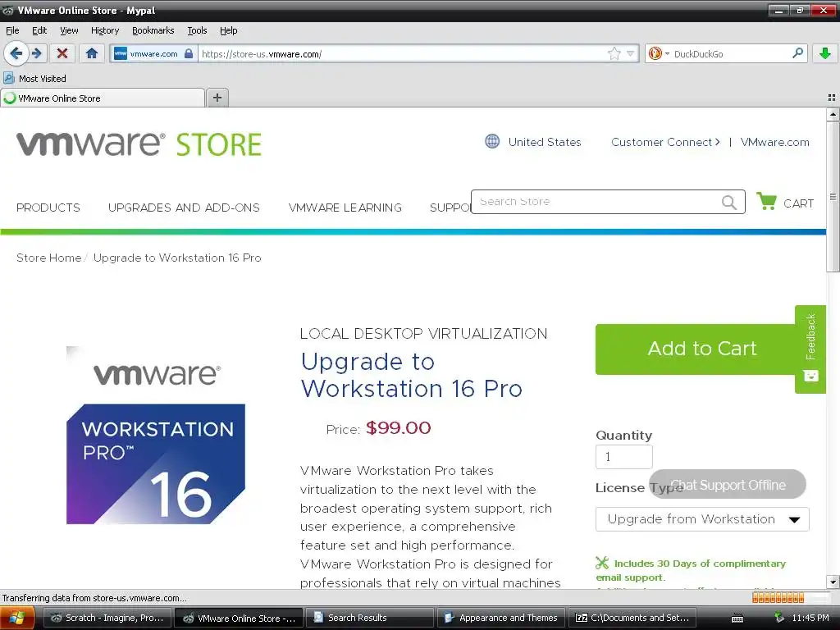Viewport: 840px width, 630px height.
Task: Click the Quantity input field
Action: click(x=624, y=457)
